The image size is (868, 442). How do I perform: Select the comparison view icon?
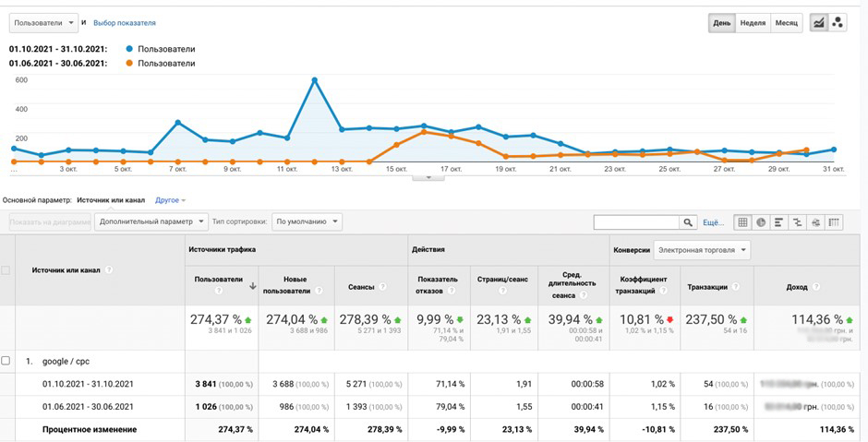click(x=797, y=222)
